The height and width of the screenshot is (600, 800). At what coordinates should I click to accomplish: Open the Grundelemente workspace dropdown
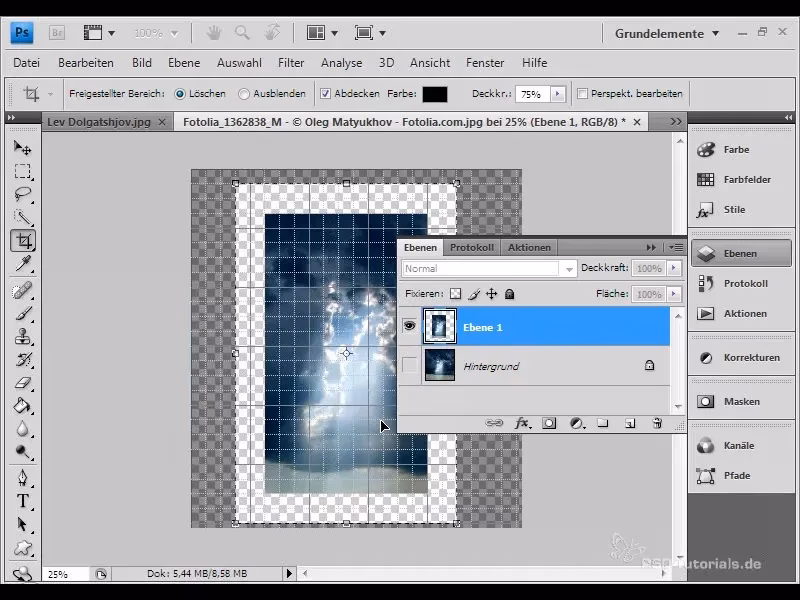click(x=667, y=33)
